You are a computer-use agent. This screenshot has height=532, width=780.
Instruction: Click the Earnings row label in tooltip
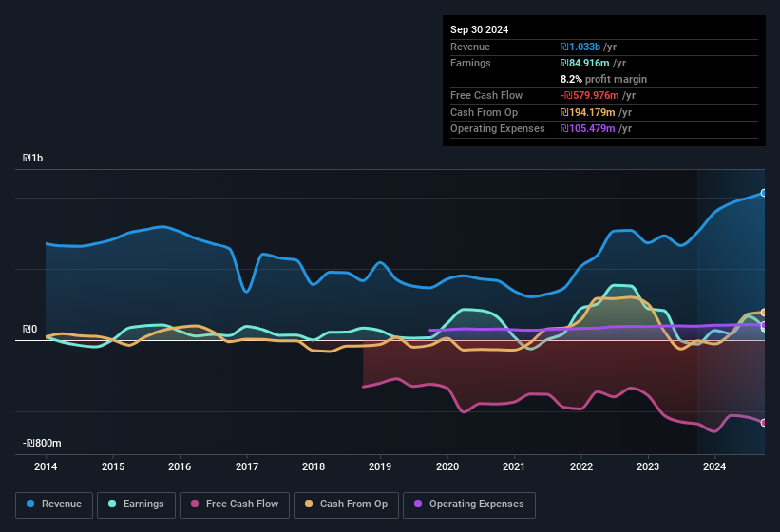tap(470, 63)
